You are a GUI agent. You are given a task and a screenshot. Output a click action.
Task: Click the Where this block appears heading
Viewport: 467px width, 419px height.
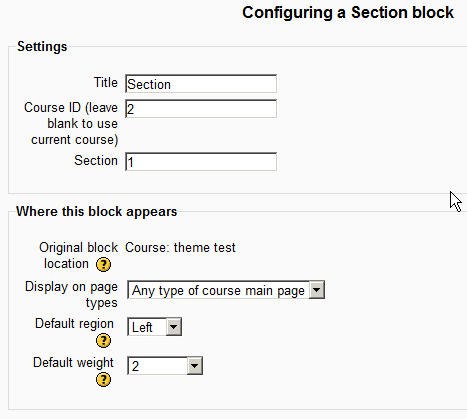click(x=97, y=211)
